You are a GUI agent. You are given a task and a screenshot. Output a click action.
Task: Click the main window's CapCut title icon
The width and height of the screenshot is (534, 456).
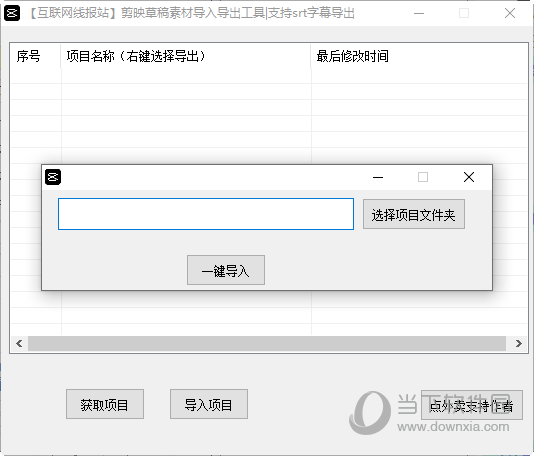coord(12,13)
